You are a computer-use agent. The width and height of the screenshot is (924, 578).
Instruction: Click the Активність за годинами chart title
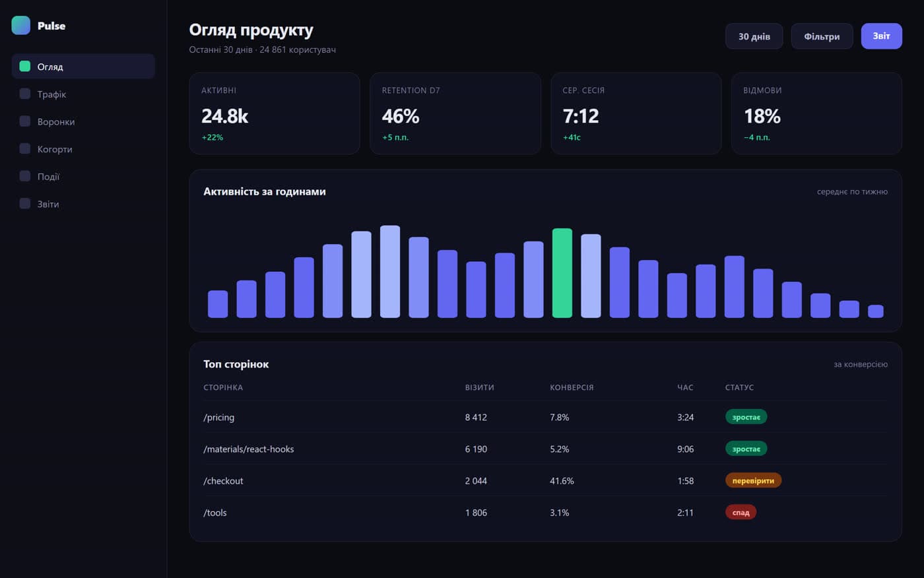265,191
